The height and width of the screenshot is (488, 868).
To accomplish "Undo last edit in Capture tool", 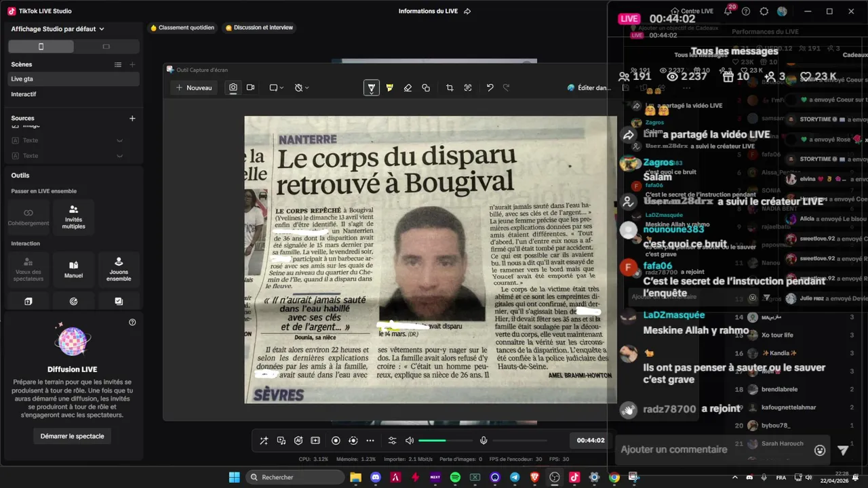I will [x=490, y=88].
